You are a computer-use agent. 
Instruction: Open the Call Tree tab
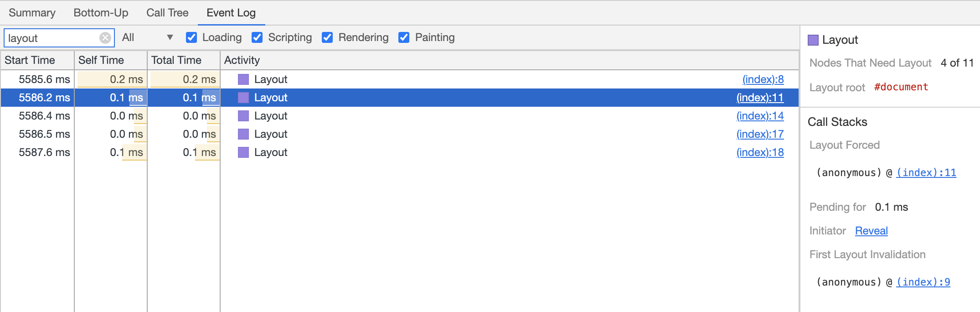(167, 13)
